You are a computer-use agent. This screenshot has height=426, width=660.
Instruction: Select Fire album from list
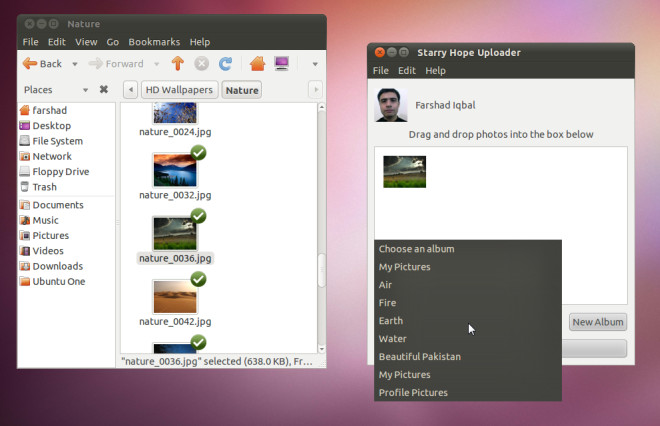click(x=468, y=303)
